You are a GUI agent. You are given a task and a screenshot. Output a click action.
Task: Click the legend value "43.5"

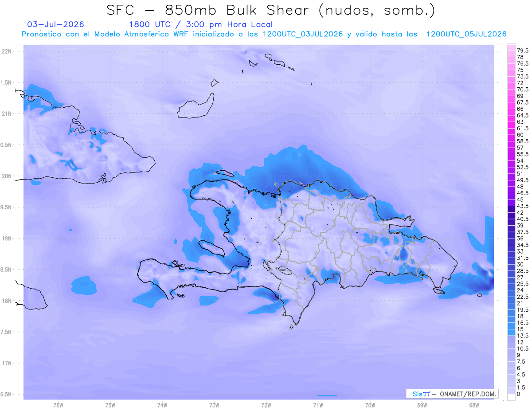click(523, 206)
